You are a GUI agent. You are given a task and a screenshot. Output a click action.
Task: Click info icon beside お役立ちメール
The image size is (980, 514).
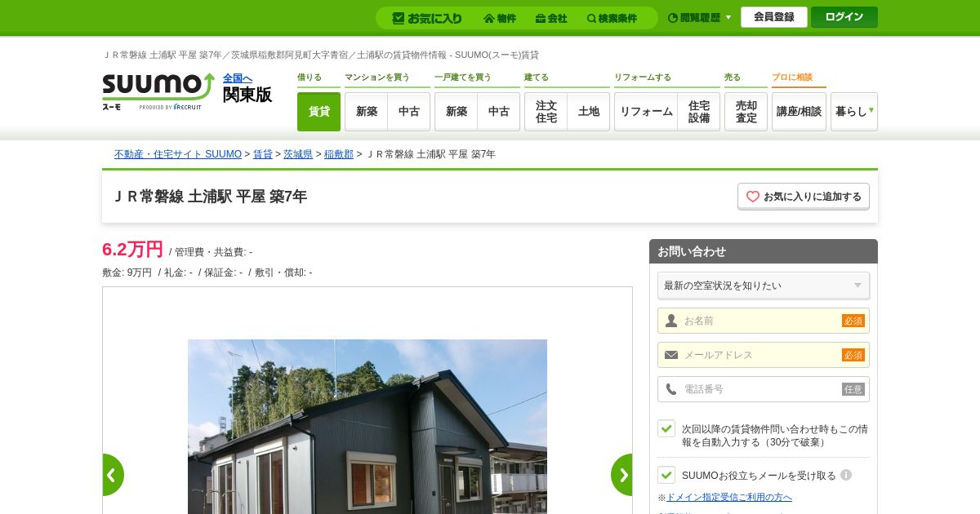(846, 475)
